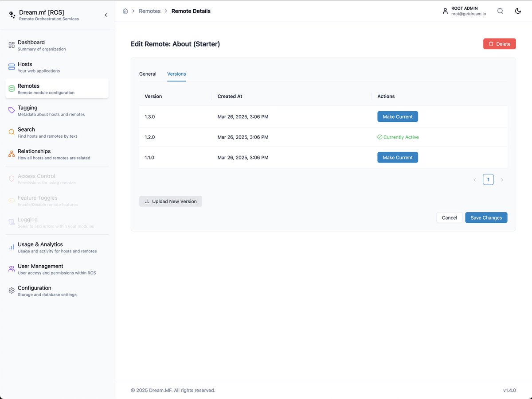Click the User Management people icon
This screenshot has height=399, width=532.
[x=12, y=269]
